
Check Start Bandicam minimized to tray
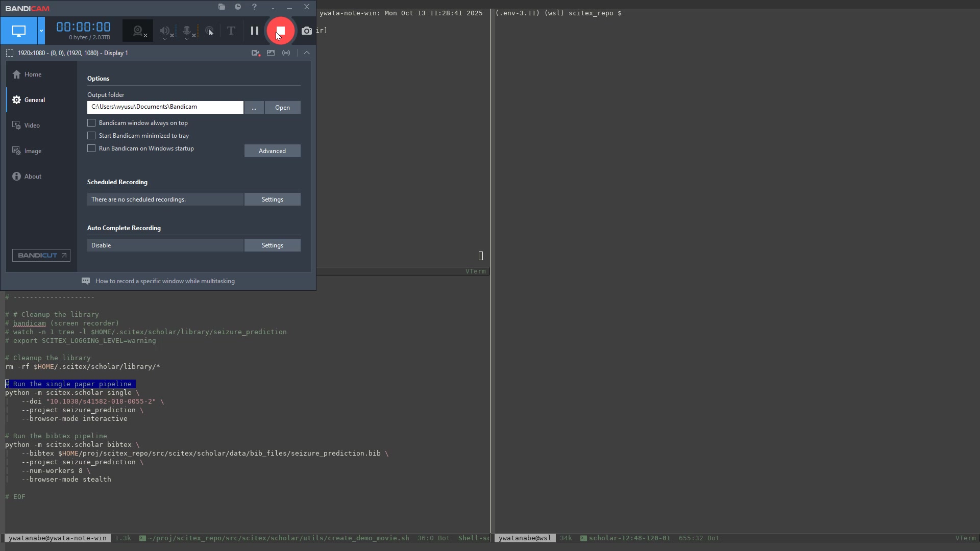point(91,136)
